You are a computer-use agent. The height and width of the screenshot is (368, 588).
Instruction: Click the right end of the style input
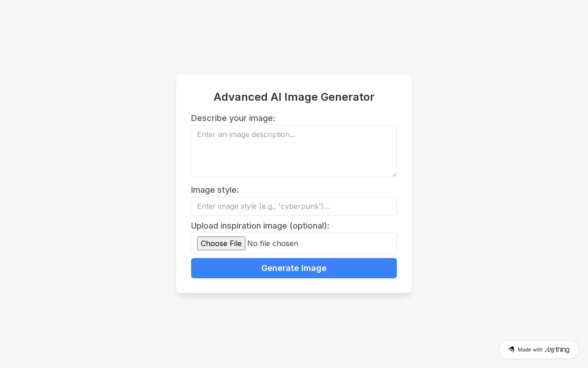(381, 206)
